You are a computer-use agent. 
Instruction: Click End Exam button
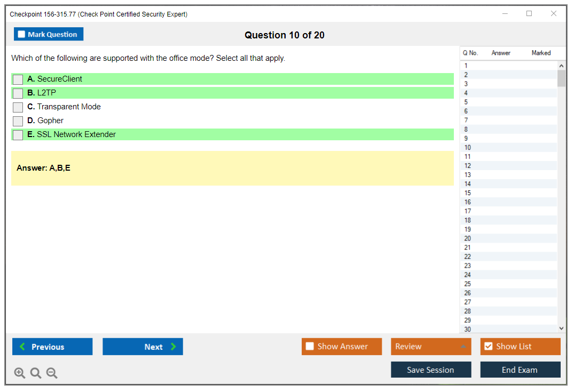click(520, 370)
